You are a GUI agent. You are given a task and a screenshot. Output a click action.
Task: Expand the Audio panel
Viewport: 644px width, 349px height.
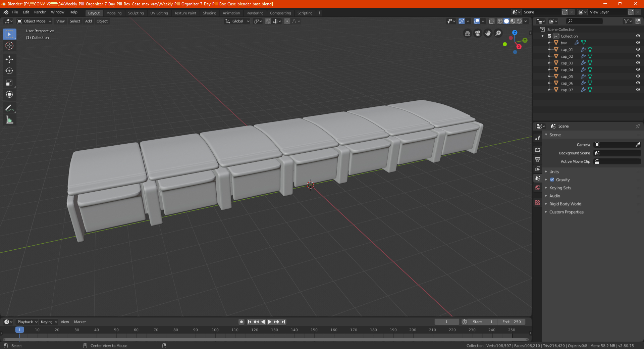pyautogui.click(x=554, y=196)
